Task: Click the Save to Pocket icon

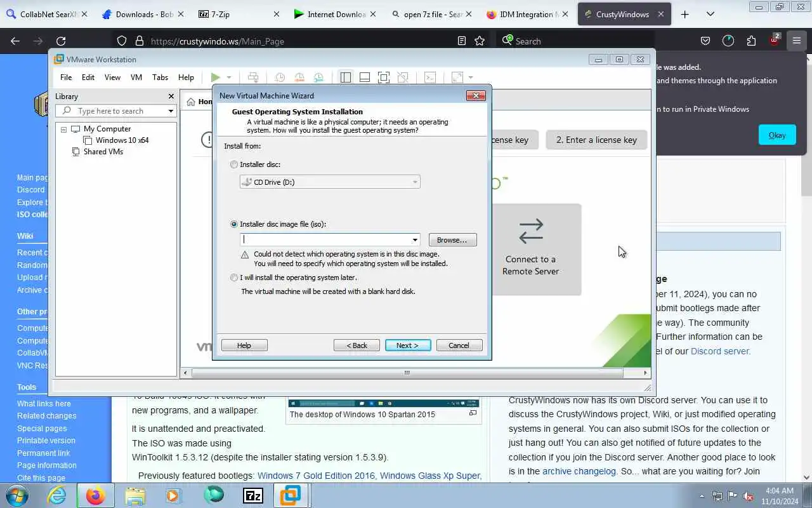Action: tap(705, 41)
